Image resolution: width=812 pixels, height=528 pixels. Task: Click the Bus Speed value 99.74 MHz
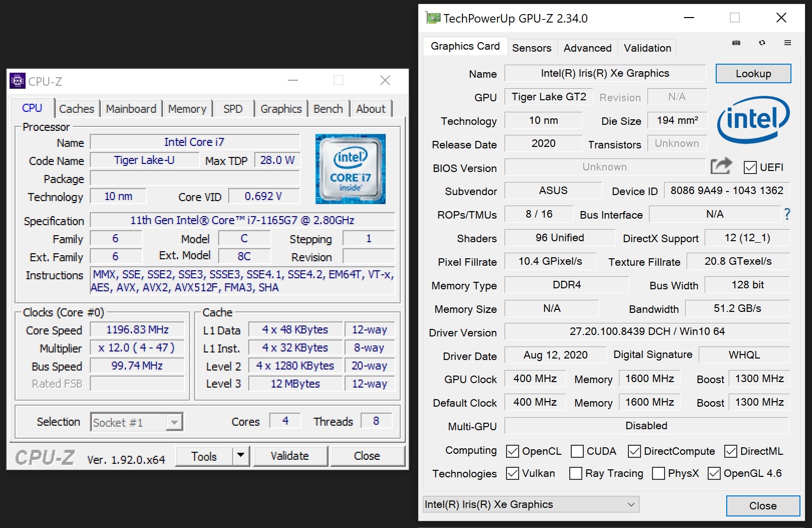pyautogui.click(x=137, y=366)
